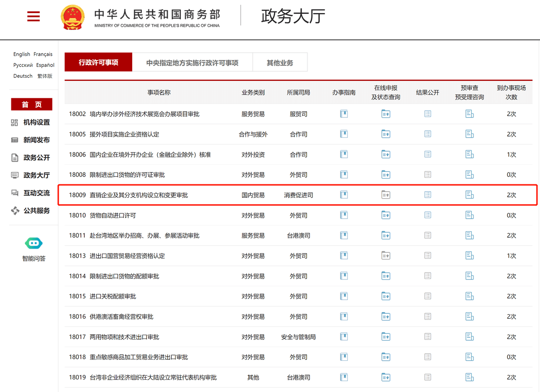This screenshot has height=392, width=540.
Task: Open 预审查 icon for item 18019
Action: click(x=470, y=377)
